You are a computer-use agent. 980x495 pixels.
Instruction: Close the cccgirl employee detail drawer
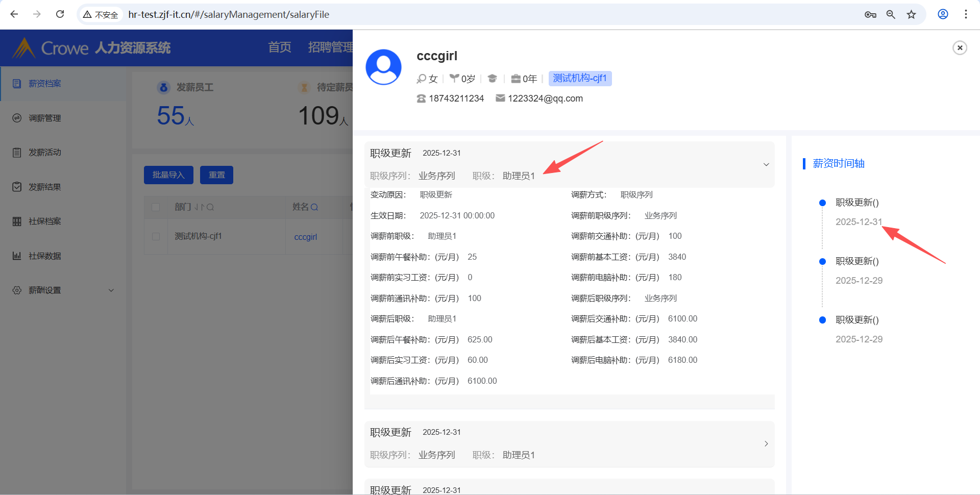click(960, 48)
